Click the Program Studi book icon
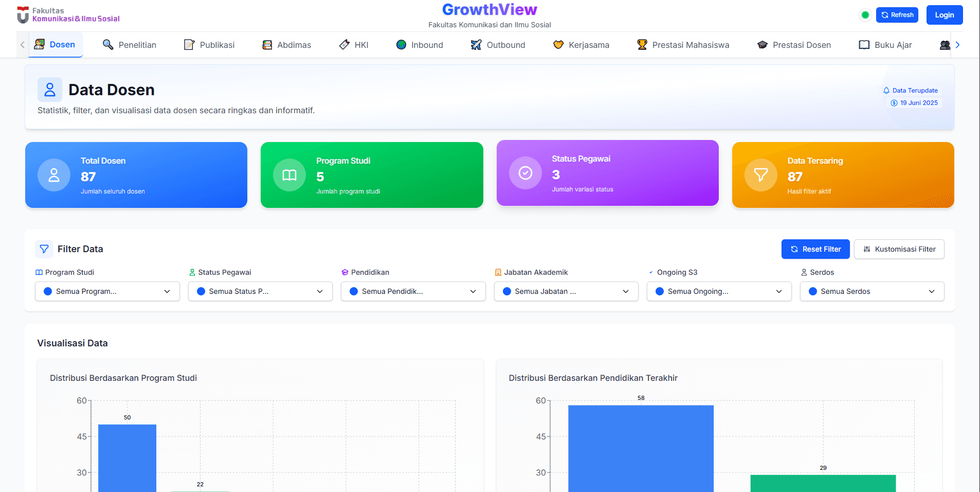Image resolution: width=980 pixels, height=492 pixels. click(x=289, y=175)
